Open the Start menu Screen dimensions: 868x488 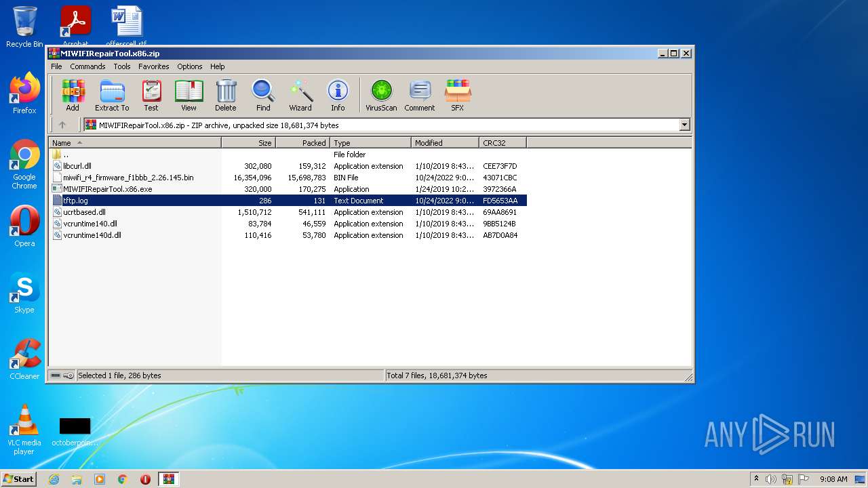point(19,479)
